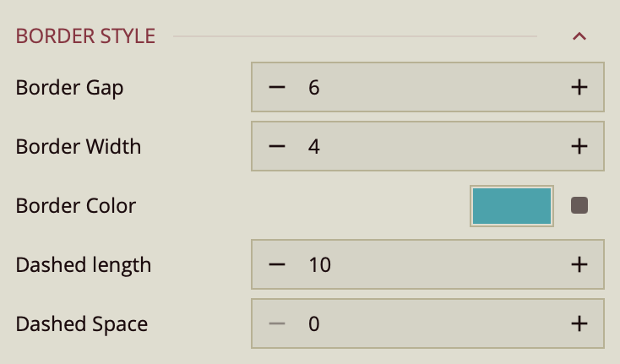Screen dimensions: 620x364
Task: Decrease Border Gap with minus icon
Action: tap(277, 87)
